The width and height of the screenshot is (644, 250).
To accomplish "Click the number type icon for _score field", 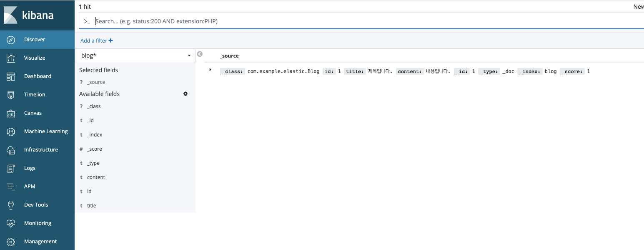I will tap(81, 149).
